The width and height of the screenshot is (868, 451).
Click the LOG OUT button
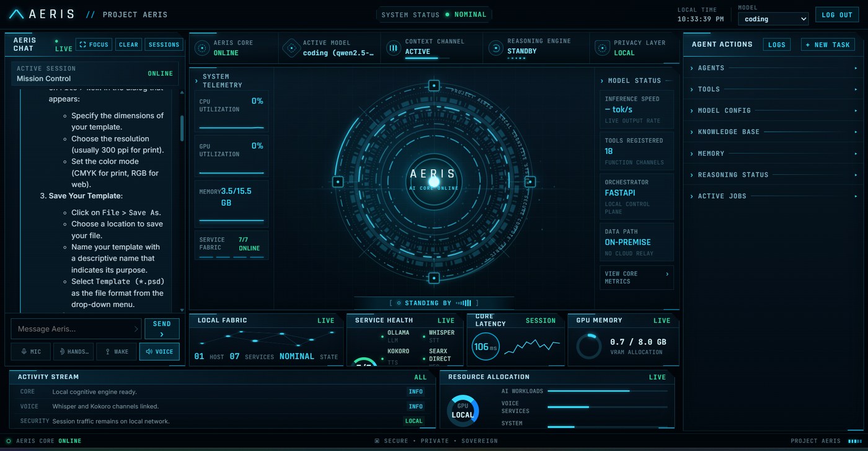pos(837,15)
